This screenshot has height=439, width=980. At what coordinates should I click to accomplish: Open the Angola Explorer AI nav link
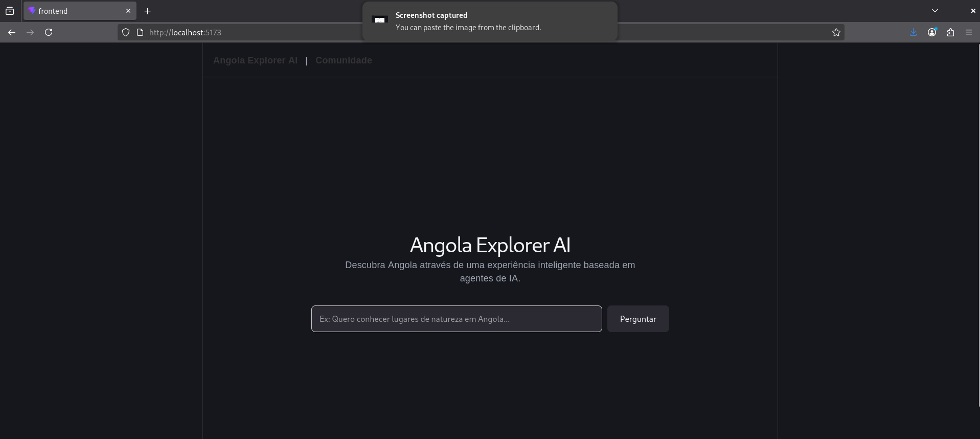point(255,60)
